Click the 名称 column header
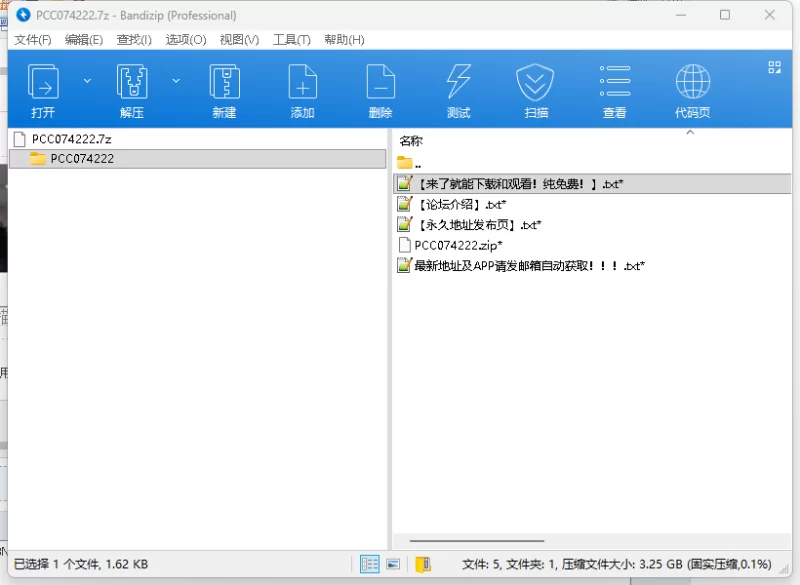800x585 pixels. (411, 141)
